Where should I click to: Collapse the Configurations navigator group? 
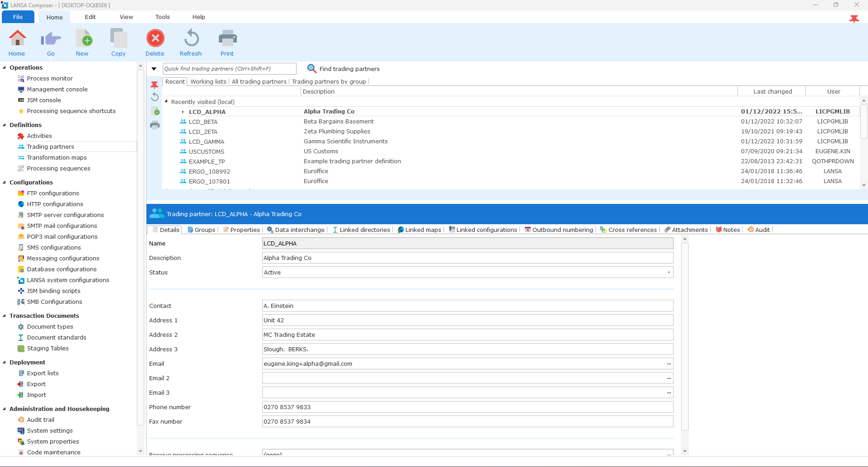5,183
